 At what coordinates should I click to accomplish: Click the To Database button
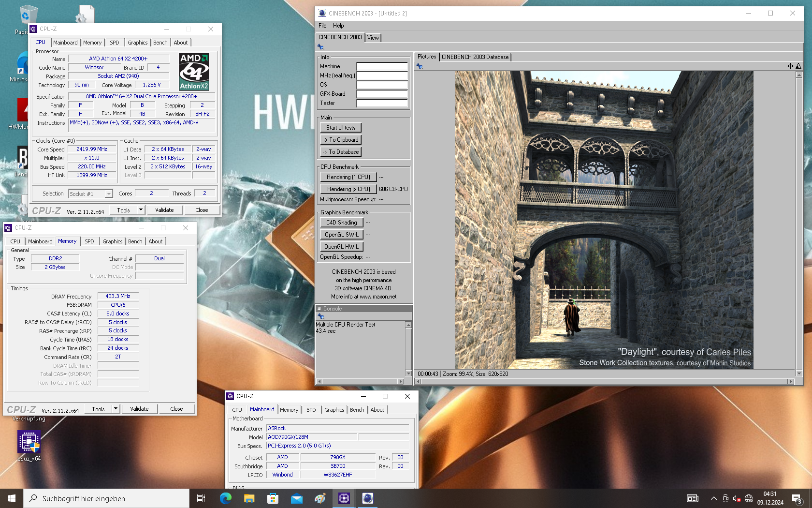tap(341, 152)
